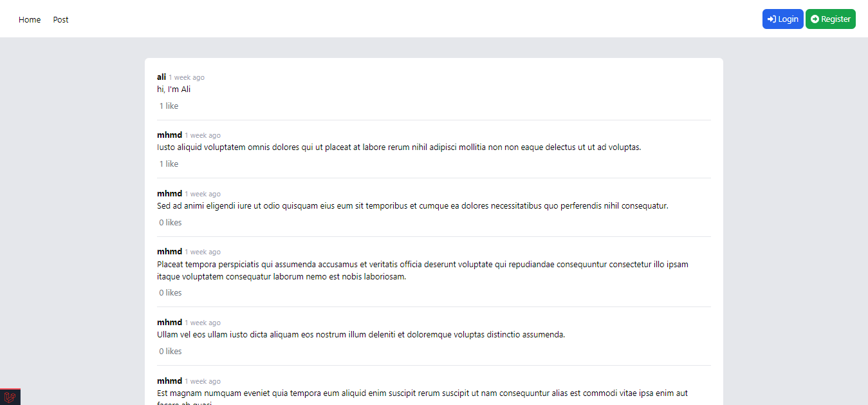The height and width of the screenshot is (405, 868).
Task: Click the blue Login button
Action: pos(782,19)
